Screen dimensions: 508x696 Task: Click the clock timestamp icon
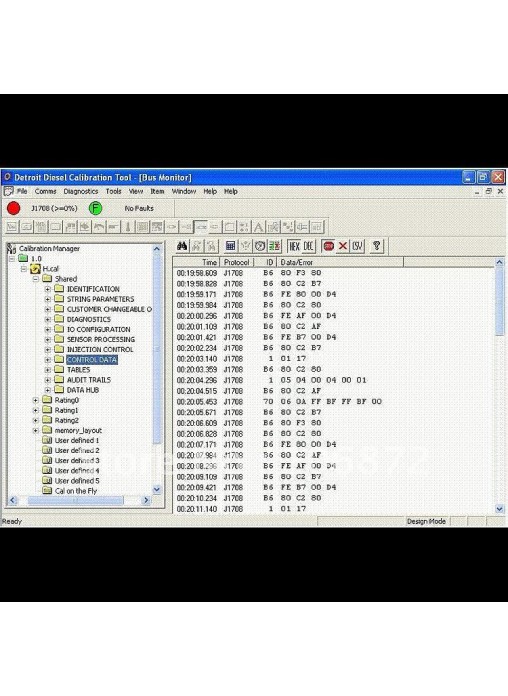260,246
